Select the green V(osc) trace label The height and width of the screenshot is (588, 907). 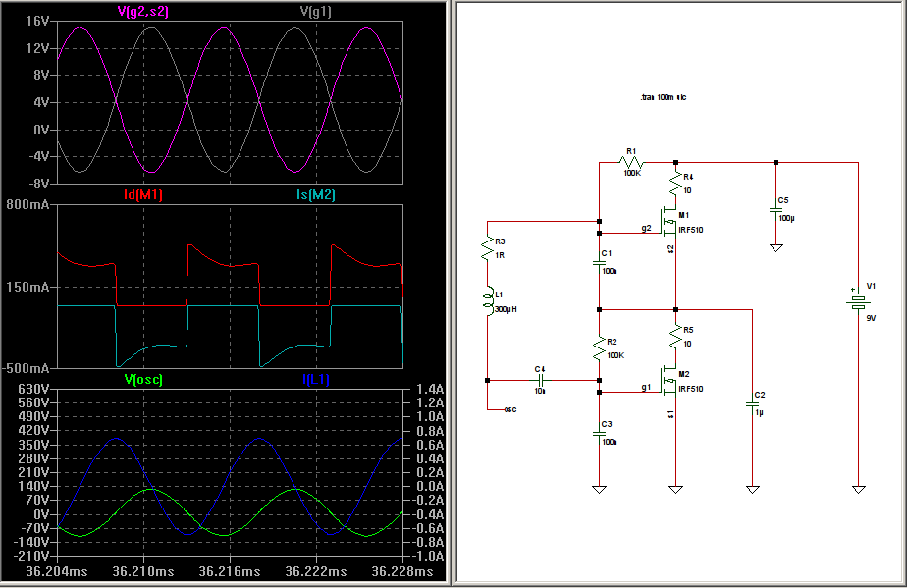tap(143, 379)
